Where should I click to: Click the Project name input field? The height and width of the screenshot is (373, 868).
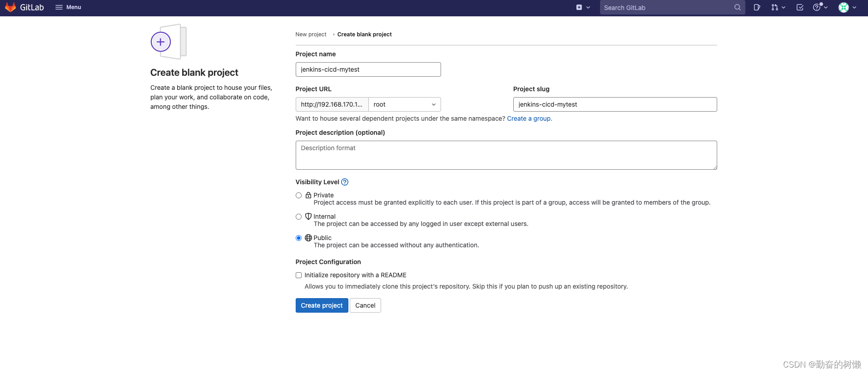click(368, 69)
